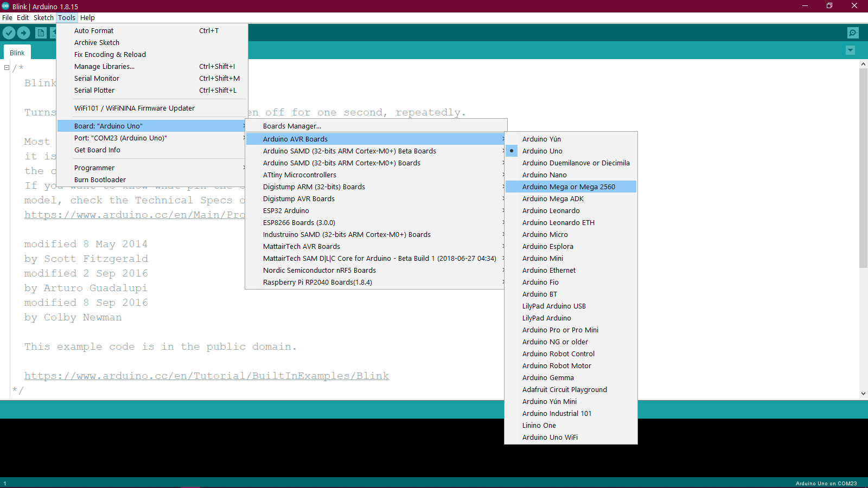Viewport: 868px width, 488px height.
Task: Click the Upload arrow toolbar icon
Action: click(24, 33)
